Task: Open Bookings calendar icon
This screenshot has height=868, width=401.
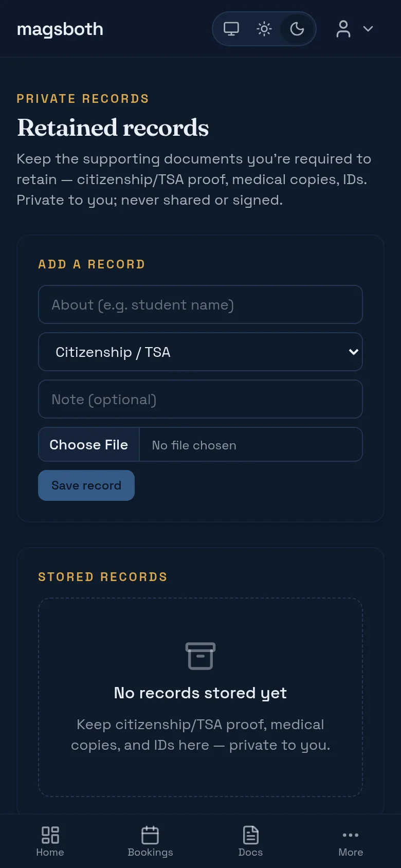Action: click(150, 835)
